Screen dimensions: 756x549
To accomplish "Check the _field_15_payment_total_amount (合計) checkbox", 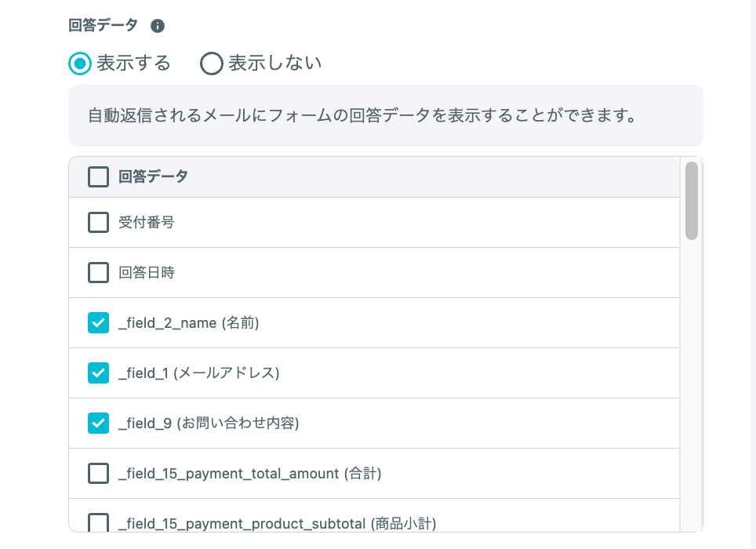I will [x=98, y=474].
